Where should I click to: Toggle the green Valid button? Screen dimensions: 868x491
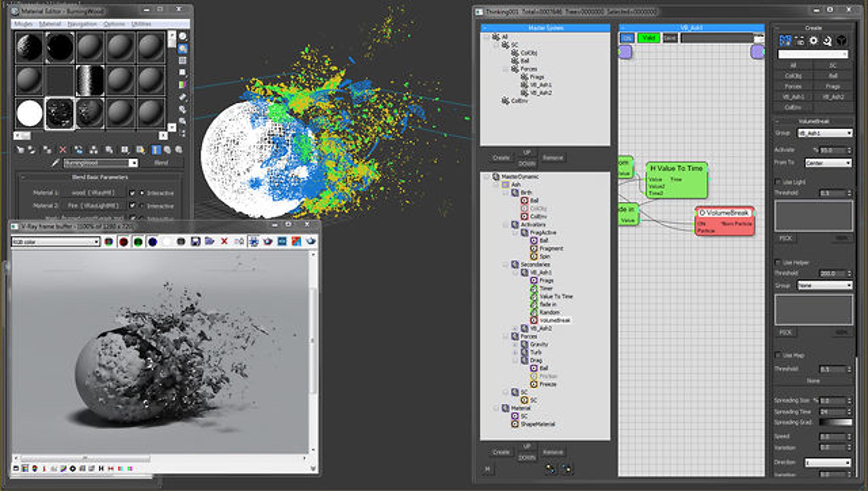[648, 38]
